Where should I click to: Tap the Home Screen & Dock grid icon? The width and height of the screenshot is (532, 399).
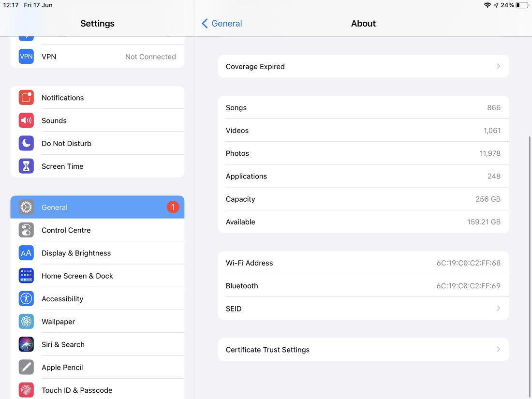click(x=26, y=276)
